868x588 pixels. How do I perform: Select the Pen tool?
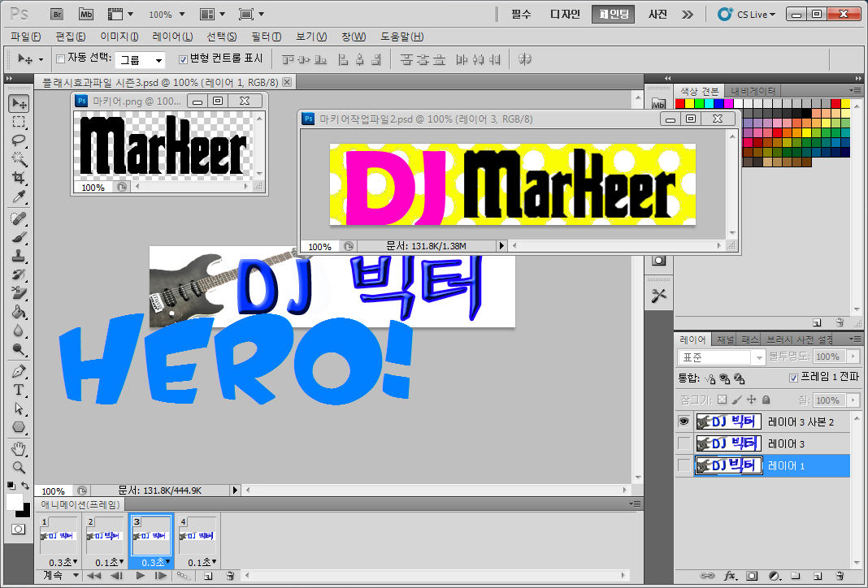(19, 372)
